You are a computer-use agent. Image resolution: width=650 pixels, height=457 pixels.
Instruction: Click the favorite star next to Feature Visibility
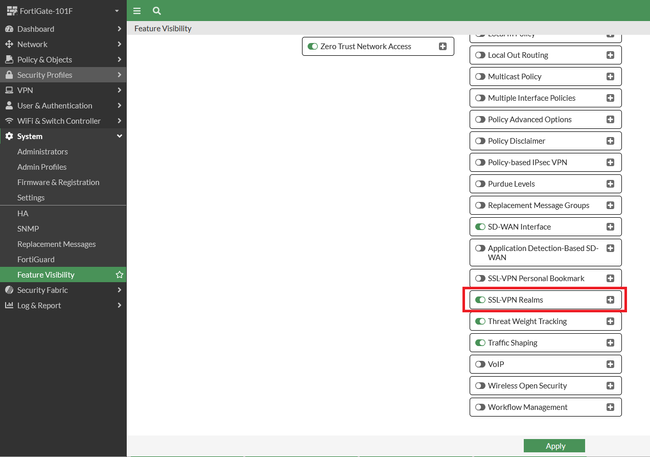tap(119, 275)
